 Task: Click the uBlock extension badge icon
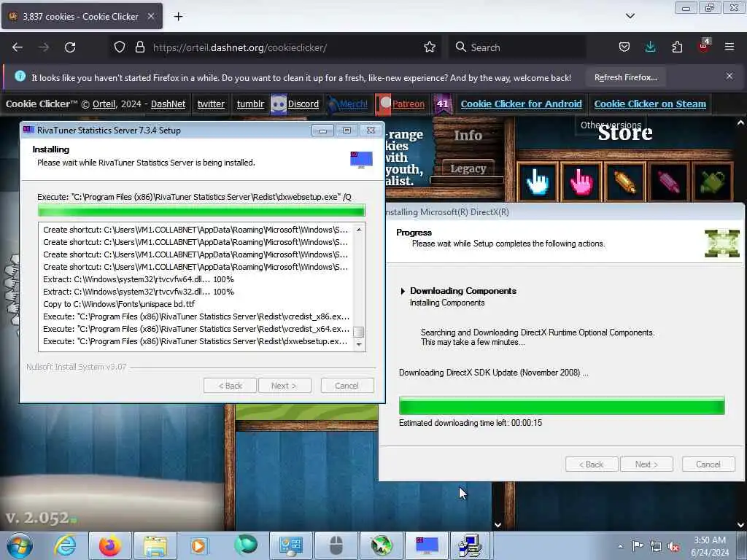(x=704, y=46)
